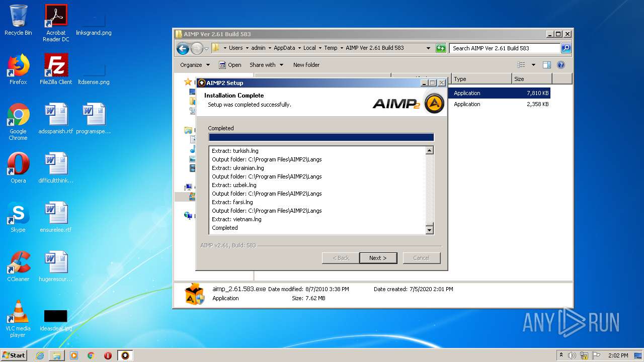This screenshot has height=362, width=644.
Task: Open the Share with dropdown menu
Action: [266, 65]
